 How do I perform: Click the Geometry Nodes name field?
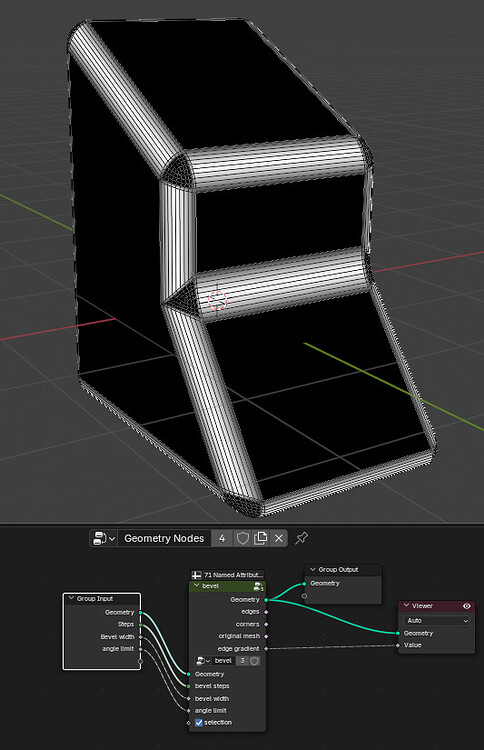coord(164,538)
